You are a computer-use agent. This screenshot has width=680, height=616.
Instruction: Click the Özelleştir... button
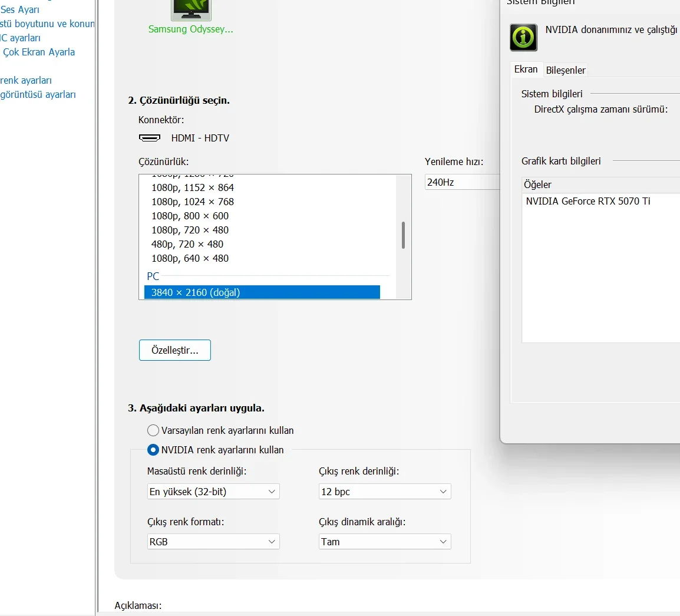pyautogui.click(x=175, y=350)
